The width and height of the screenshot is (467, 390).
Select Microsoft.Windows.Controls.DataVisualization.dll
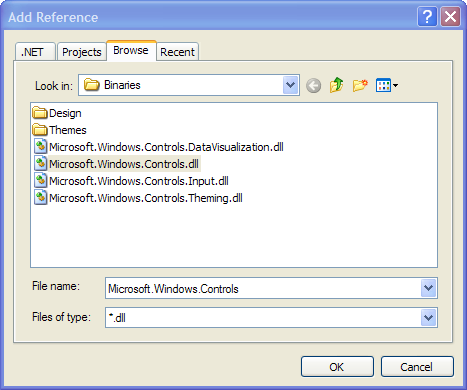(x=166, y=147)
